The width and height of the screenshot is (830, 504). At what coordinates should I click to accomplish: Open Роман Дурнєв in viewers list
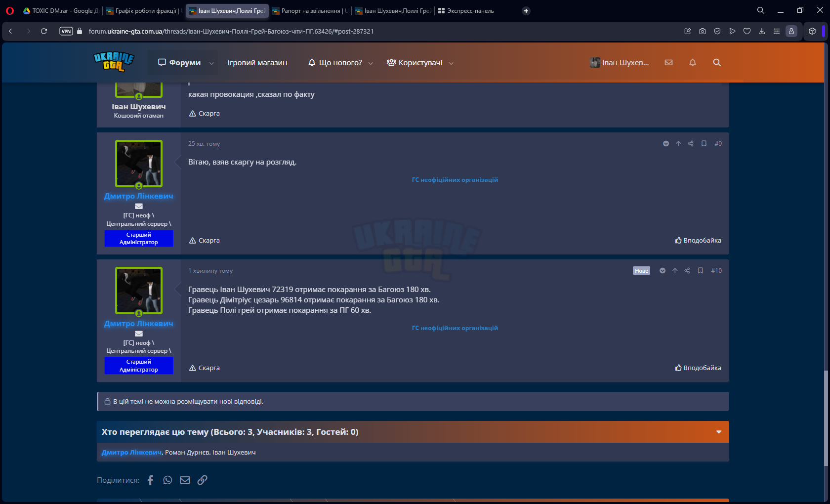(x=187, y=453)
